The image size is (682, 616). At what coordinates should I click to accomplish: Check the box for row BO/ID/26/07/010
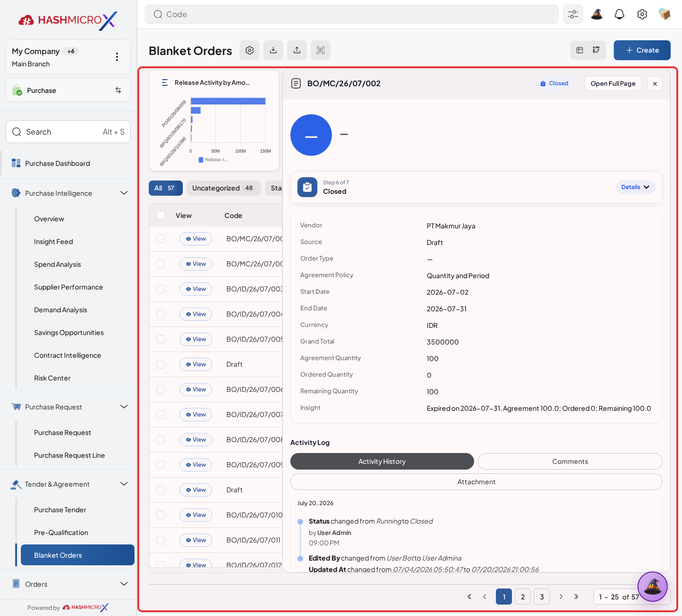point(161,515)
